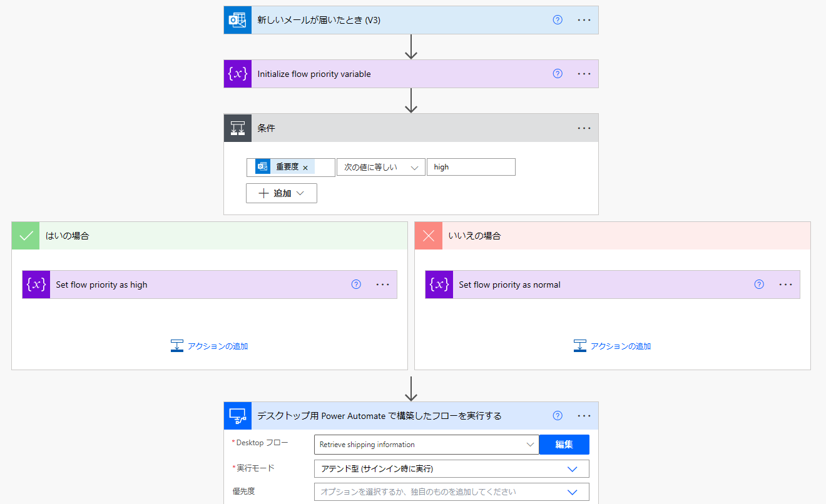Click the Set flow priority as high title

(101, 285)
